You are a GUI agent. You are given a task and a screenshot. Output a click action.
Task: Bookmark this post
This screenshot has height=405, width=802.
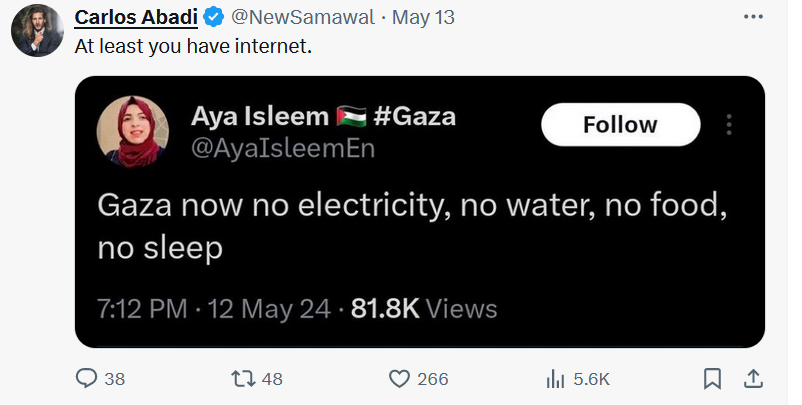pos(712,379)
